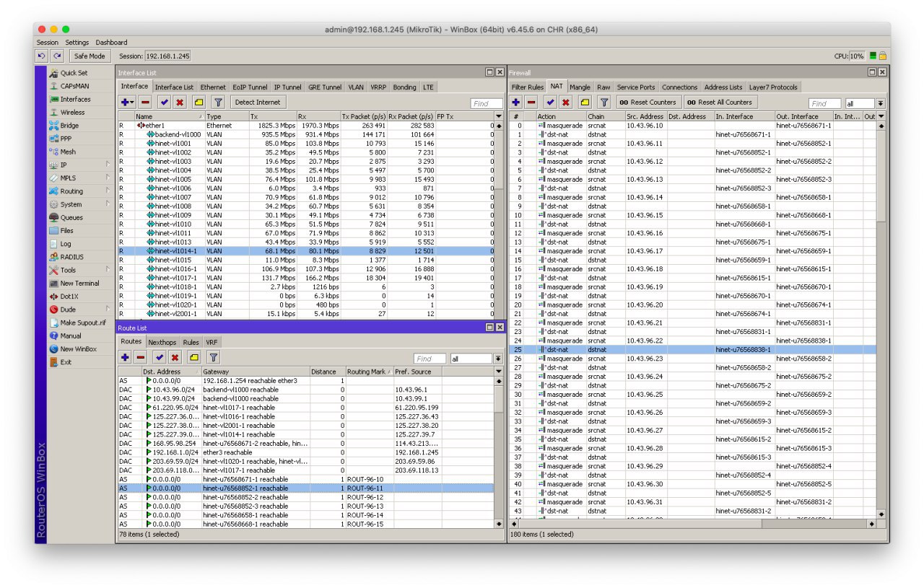
Task: Click the blue add icon in Route List
Action: (x=125, y=357)
